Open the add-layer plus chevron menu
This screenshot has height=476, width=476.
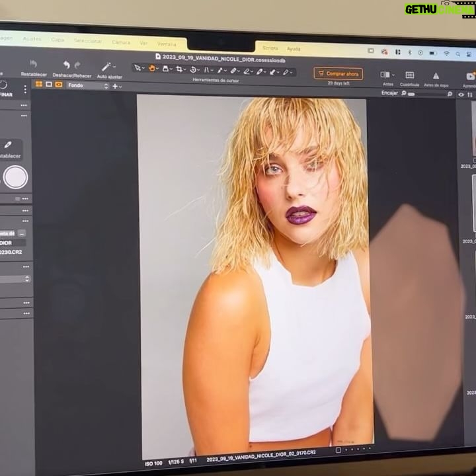(120, 87)
